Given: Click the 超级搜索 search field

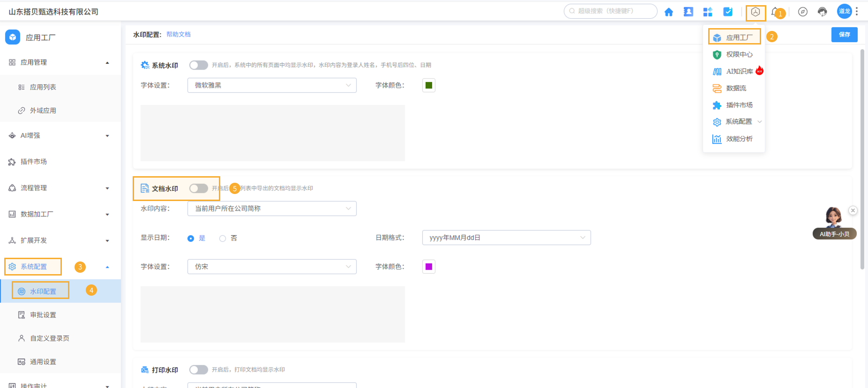Looking at the screenshot, I should click(x=610, y=11).
